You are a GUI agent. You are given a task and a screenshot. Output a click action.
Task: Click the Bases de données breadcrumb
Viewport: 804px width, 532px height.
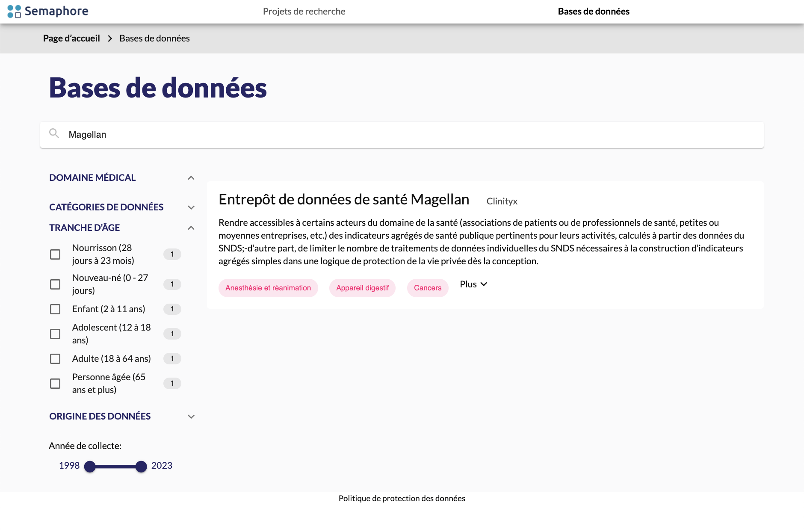[154, 38]
